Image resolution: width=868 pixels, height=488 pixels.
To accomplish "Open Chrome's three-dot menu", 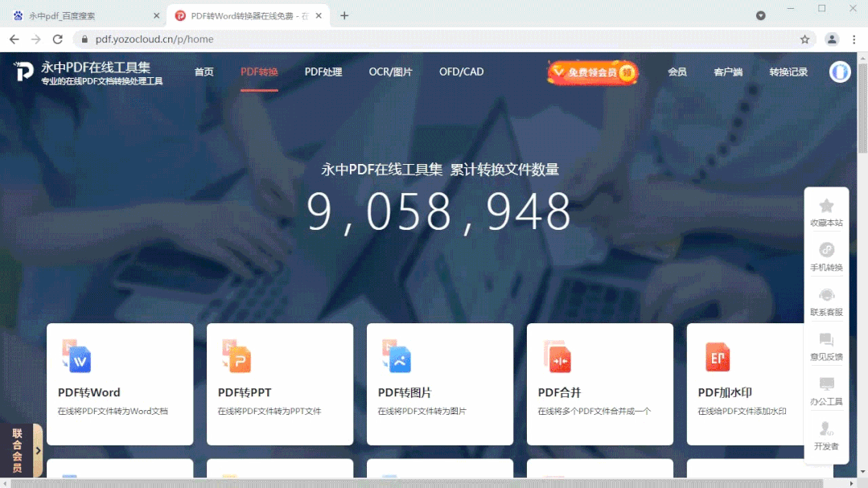I will click(x=854, y=39).
